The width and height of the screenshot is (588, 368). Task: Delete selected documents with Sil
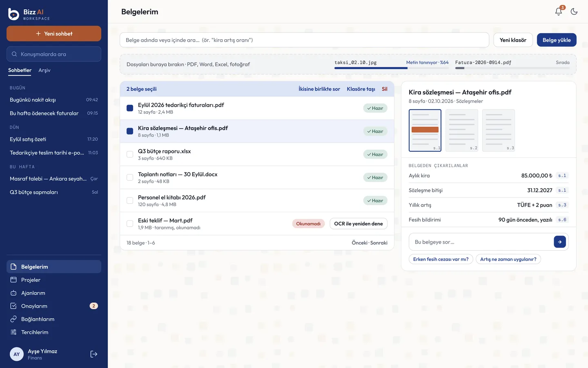click(x=385, y=89)
